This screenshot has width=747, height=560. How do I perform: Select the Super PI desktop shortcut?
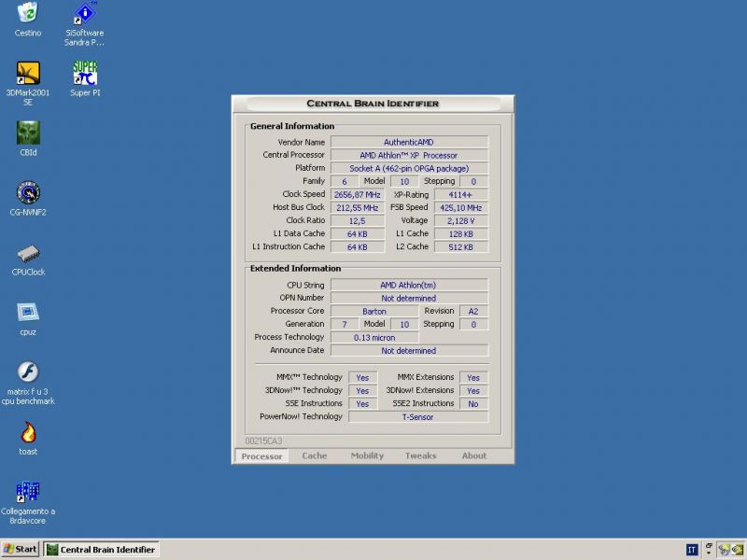tap(85, 78)
